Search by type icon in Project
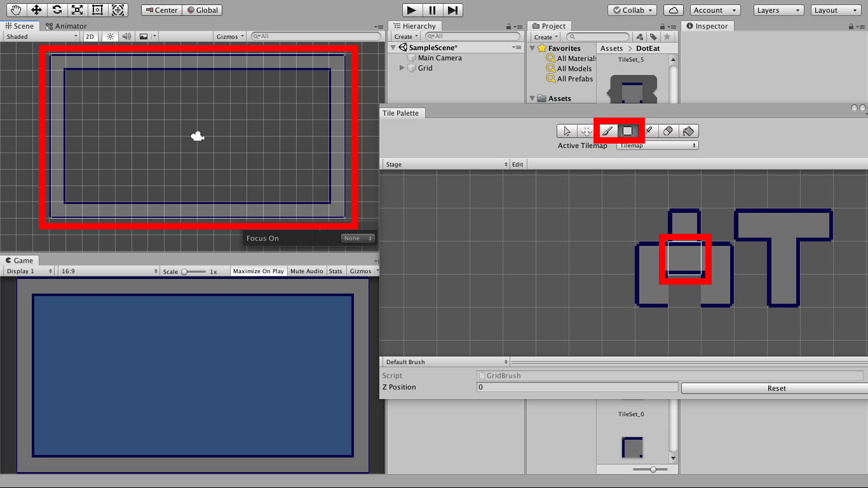 tap(640, 37)
